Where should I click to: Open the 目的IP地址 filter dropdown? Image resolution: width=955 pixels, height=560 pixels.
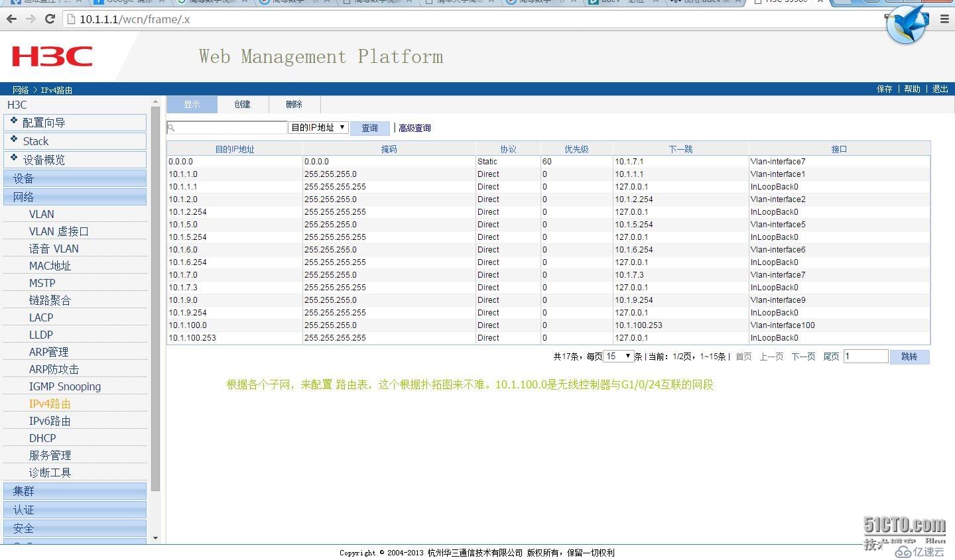(318, 127)
